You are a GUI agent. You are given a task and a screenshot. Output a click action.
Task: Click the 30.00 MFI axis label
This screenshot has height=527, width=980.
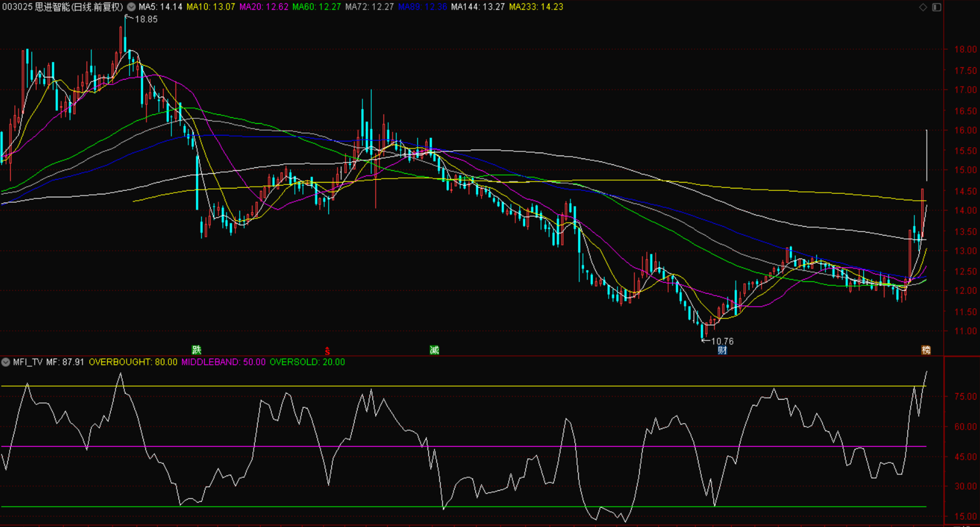coord(965,486)
